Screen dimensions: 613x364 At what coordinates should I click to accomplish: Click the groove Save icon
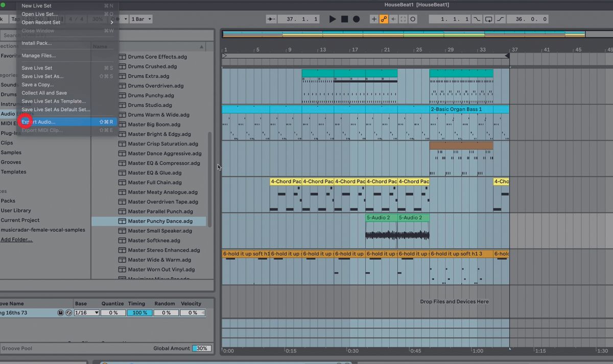click(60, 312)
